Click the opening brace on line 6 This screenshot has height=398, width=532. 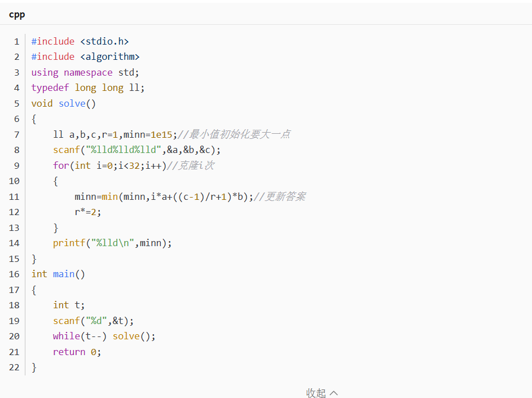pyautogui.click(x=34, y=119)
